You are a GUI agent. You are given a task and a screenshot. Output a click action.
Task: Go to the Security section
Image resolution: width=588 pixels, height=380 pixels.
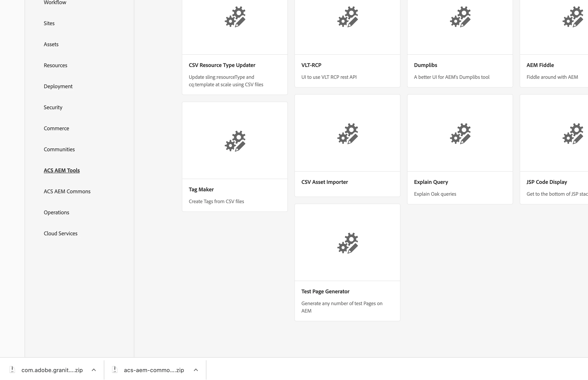(x=53, y=107)
